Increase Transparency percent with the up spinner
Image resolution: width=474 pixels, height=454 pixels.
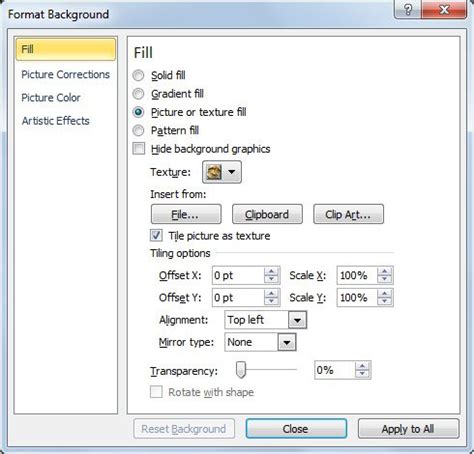pos(362,366)
